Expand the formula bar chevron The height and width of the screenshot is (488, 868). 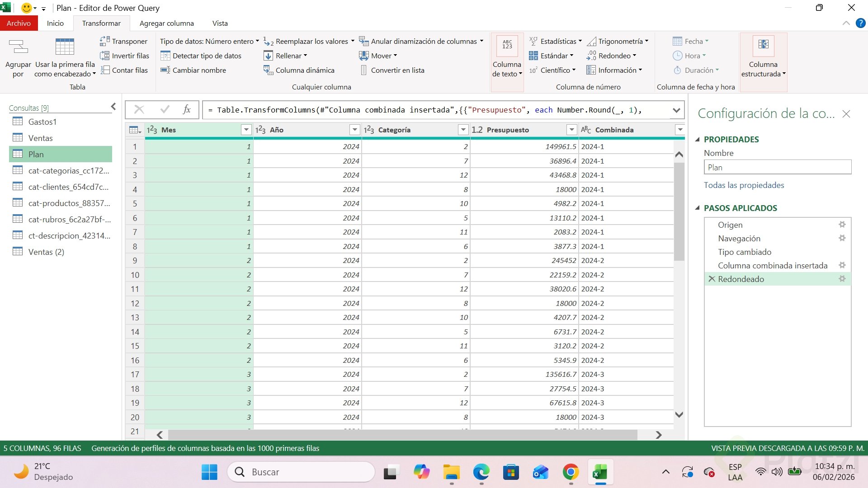tap(676, 110)
